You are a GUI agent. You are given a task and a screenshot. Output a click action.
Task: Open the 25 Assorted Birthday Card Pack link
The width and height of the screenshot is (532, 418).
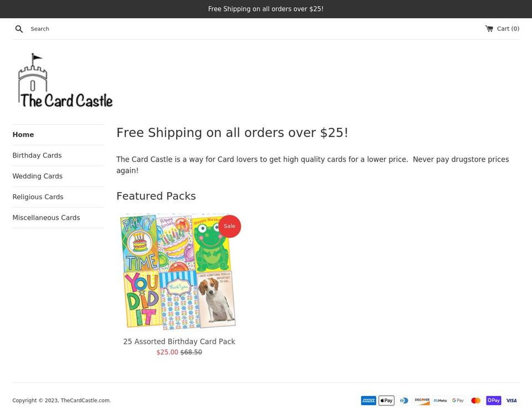tap(179, 341)
